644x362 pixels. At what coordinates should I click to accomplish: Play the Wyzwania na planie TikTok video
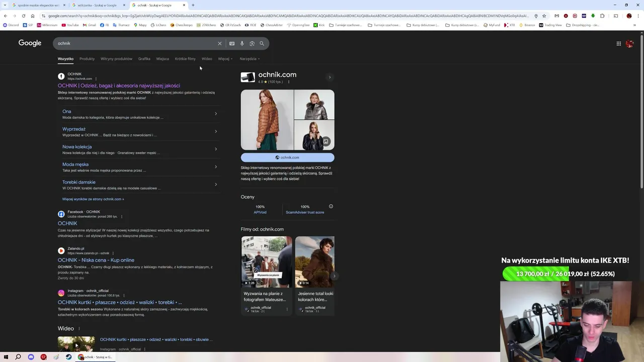click(x=267, y=261)
